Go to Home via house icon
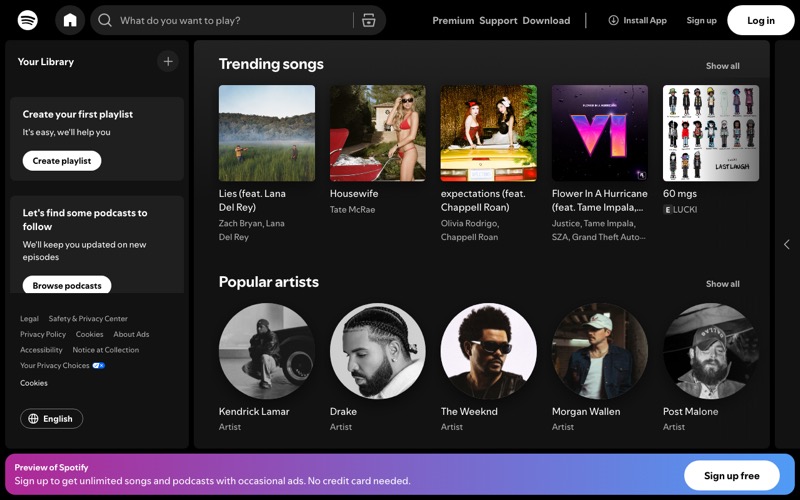 70,20
